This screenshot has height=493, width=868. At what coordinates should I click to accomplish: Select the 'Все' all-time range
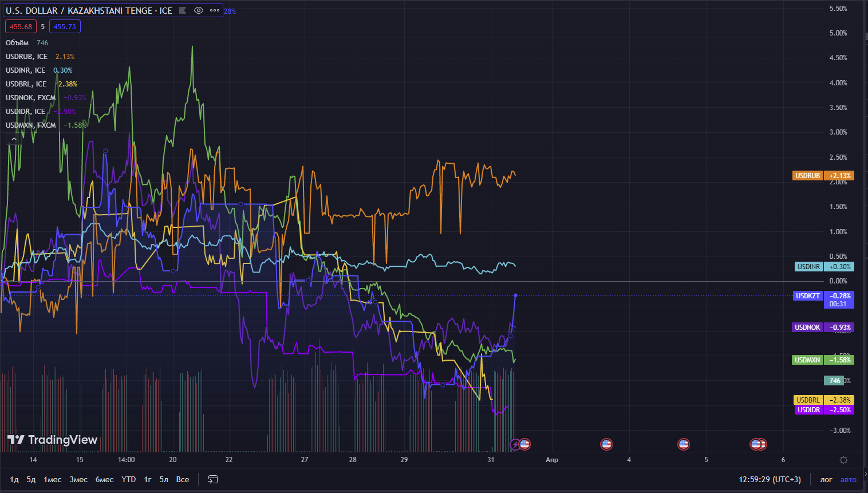click(183, 479)
